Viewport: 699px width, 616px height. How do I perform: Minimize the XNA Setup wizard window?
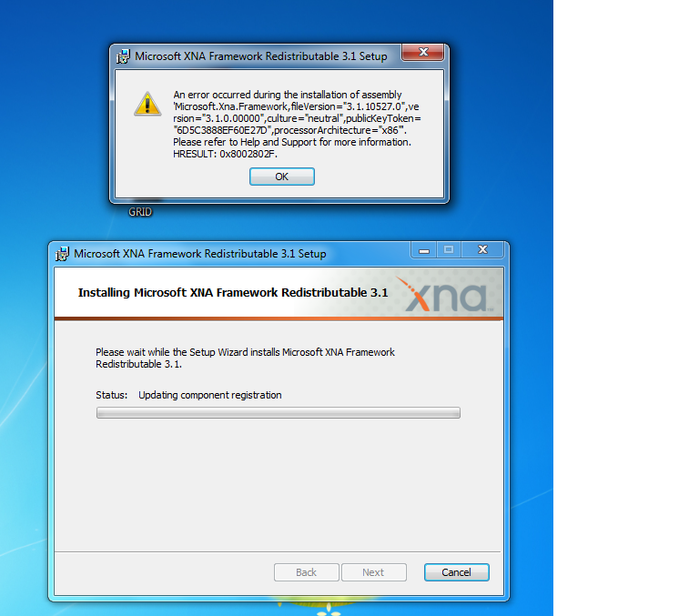point(424,250)
